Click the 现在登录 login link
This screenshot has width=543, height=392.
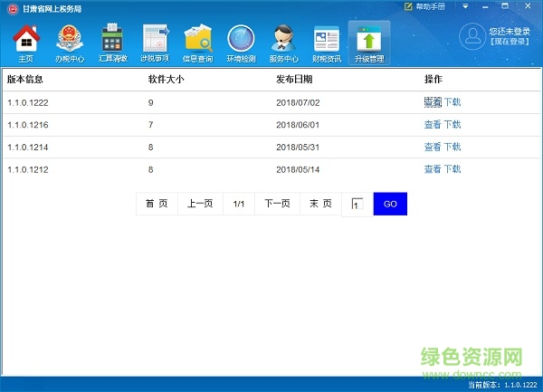[510, 42]
